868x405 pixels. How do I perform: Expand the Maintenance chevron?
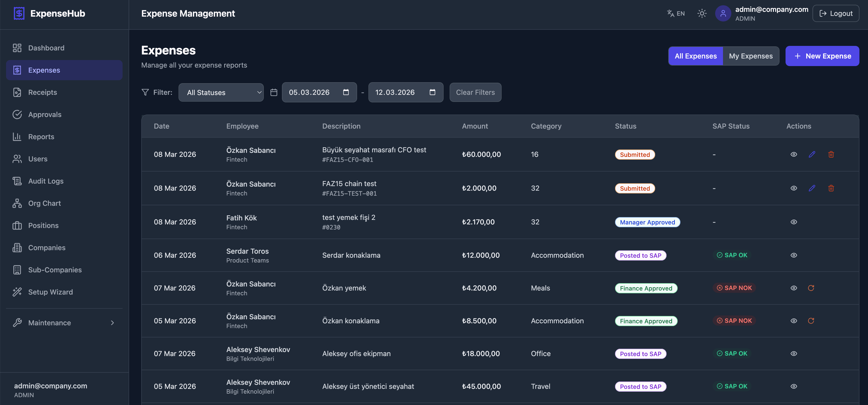112,323
